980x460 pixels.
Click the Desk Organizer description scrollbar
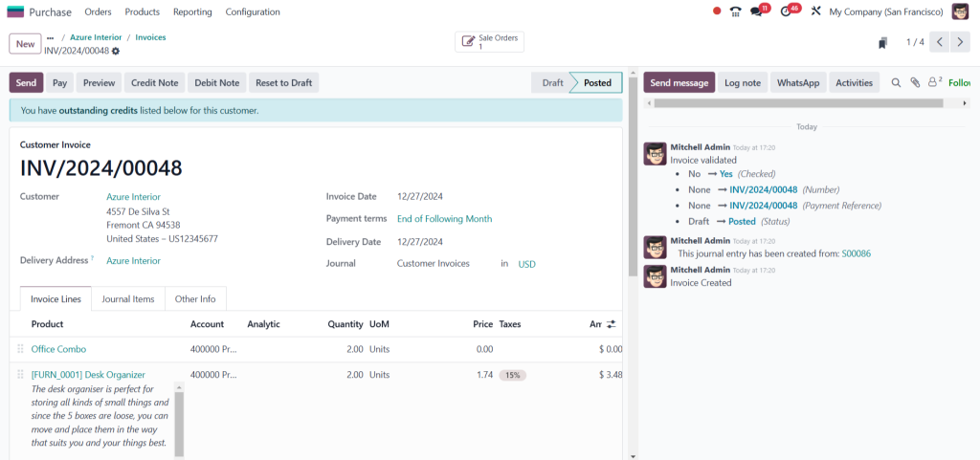[179, 423]
